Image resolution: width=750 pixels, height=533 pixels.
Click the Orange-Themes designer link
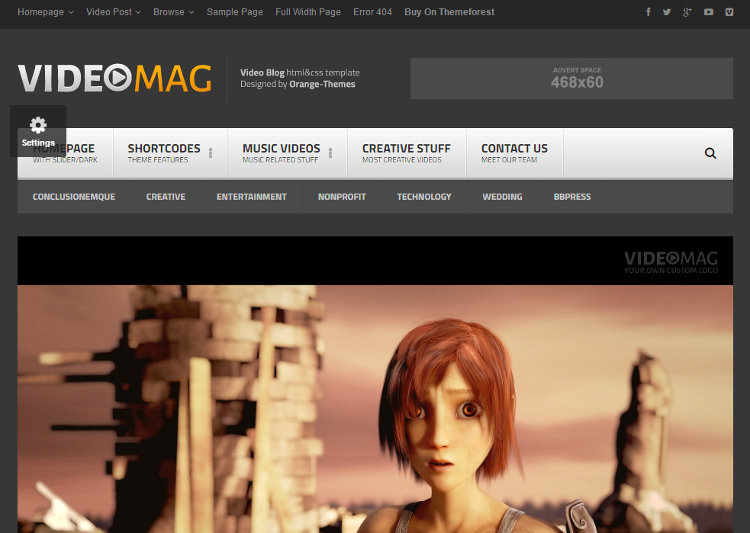pyautogui.click(x=322, y=84)
